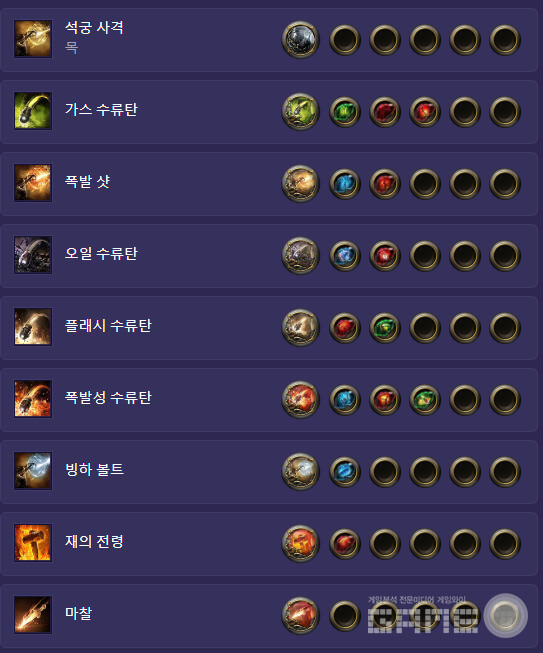Open the 플래시 수류탄 skill name
The height and width of the screenshot is (653, 543).
click(x=108, y=325)
